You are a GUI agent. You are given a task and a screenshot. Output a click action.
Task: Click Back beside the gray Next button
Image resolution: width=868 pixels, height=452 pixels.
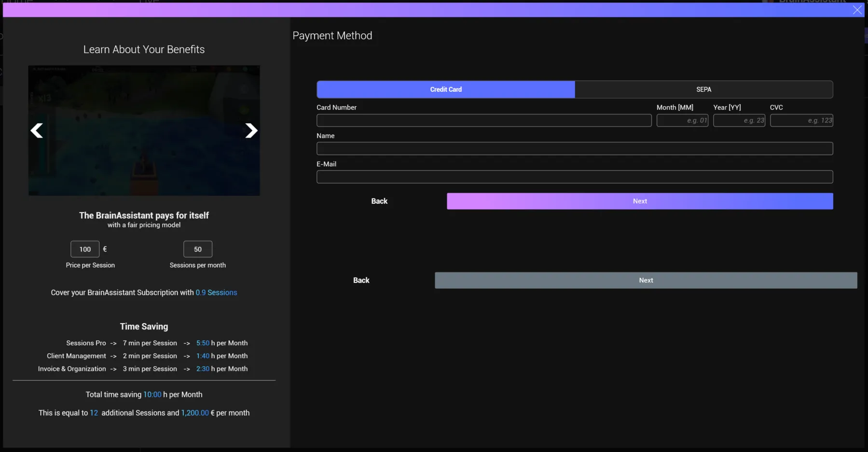click(x=361, y=281)
